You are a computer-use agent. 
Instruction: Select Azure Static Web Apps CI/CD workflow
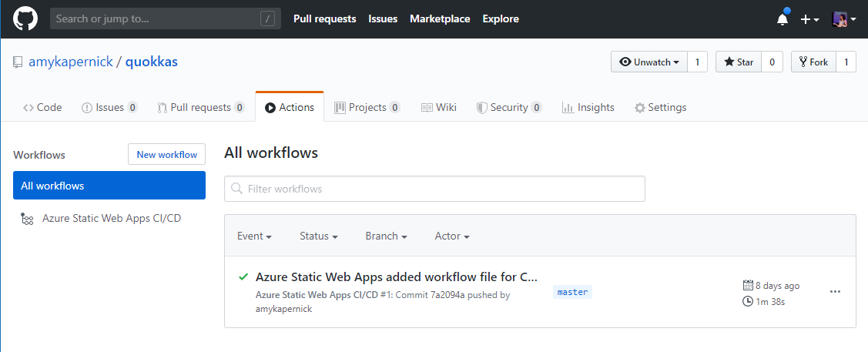point(111,218)
